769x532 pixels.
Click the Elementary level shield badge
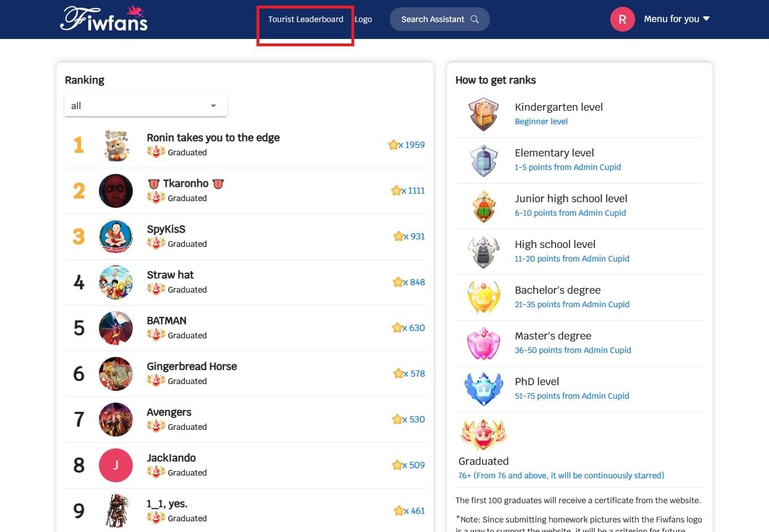coord(483,160)
